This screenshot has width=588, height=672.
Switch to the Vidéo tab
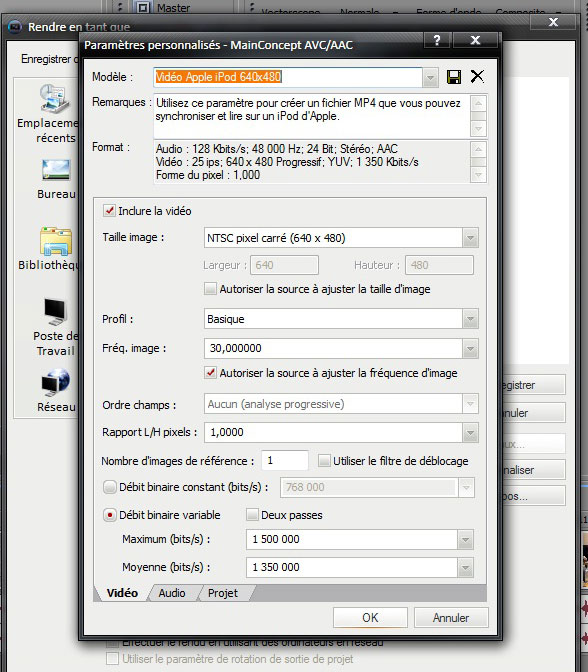click(x=122, y=593)
